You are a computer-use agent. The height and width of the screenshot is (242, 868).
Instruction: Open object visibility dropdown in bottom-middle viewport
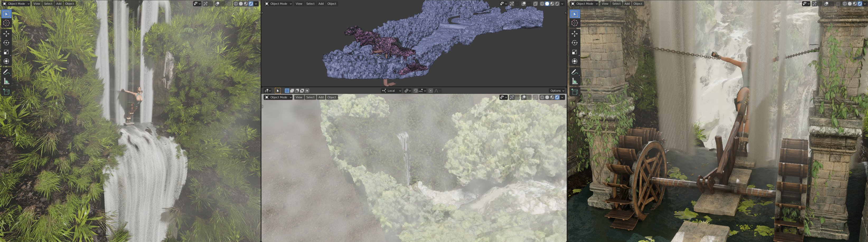coord(503,97)
